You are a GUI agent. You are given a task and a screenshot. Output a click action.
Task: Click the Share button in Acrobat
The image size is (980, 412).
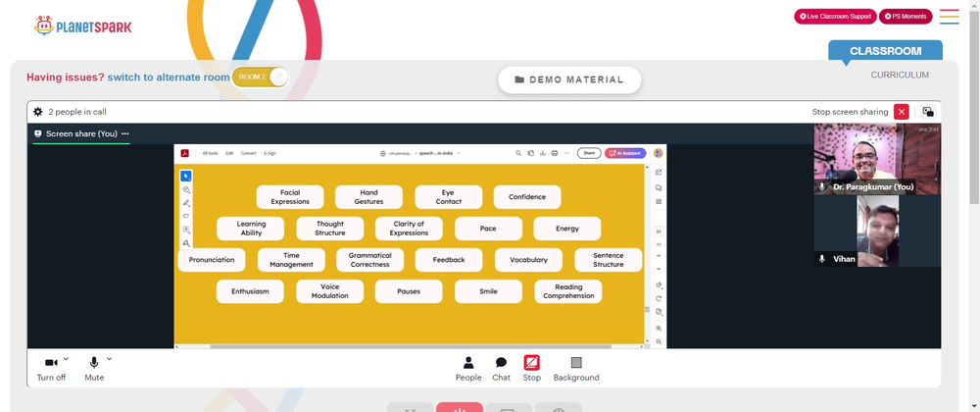[589, 153]
